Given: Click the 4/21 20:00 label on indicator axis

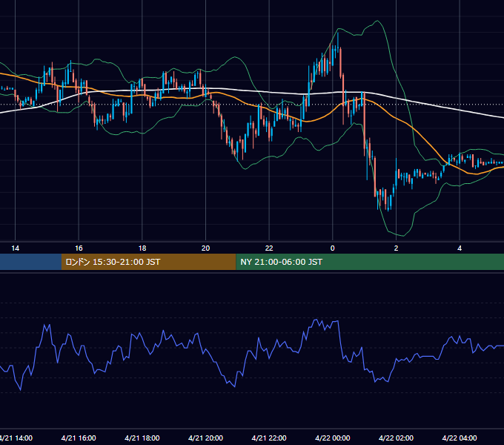Looking at the screenshot, I should pyautogui.click(x=206, y=438).
